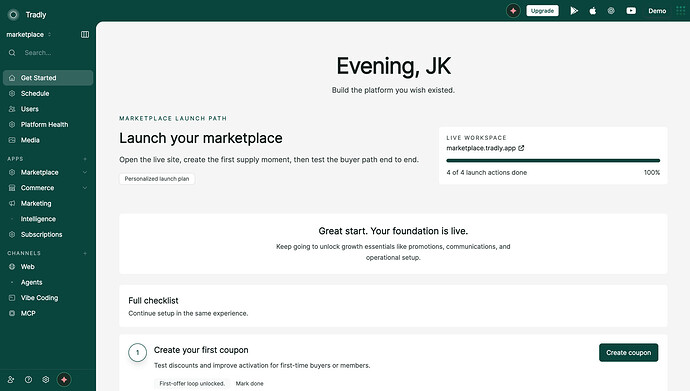Click the Commerce store icon

point(12,188)
